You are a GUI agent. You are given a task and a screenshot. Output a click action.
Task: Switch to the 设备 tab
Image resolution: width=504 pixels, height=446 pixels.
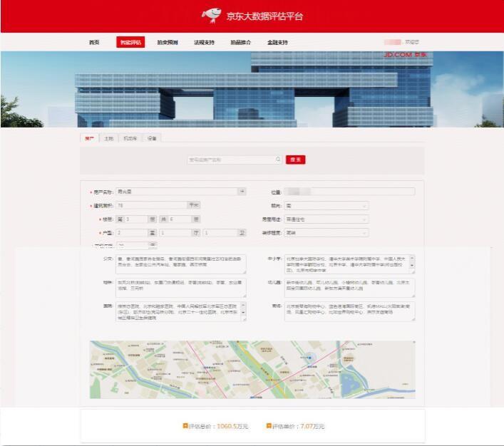pos(152,138)
